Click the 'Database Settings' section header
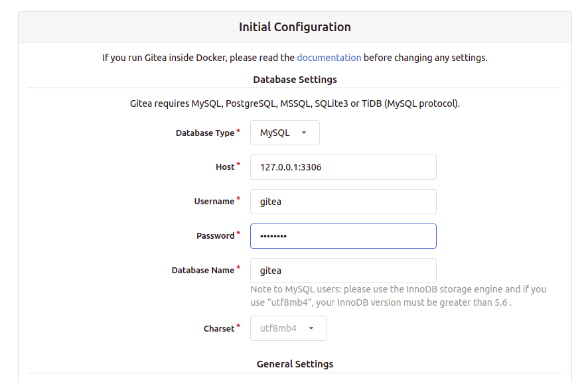 pos(295,80)
